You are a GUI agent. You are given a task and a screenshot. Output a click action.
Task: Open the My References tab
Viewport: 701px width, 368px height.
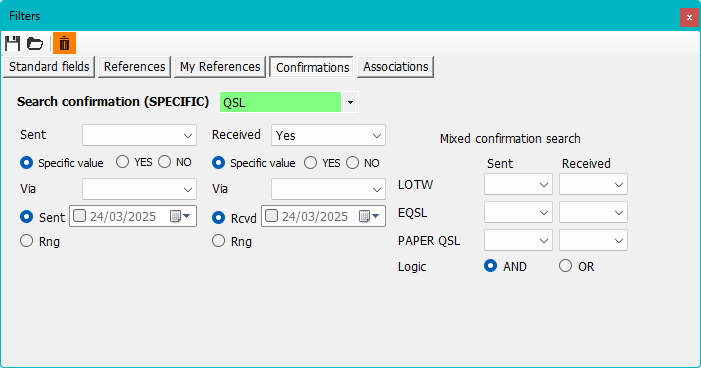(x=220, y=67)
